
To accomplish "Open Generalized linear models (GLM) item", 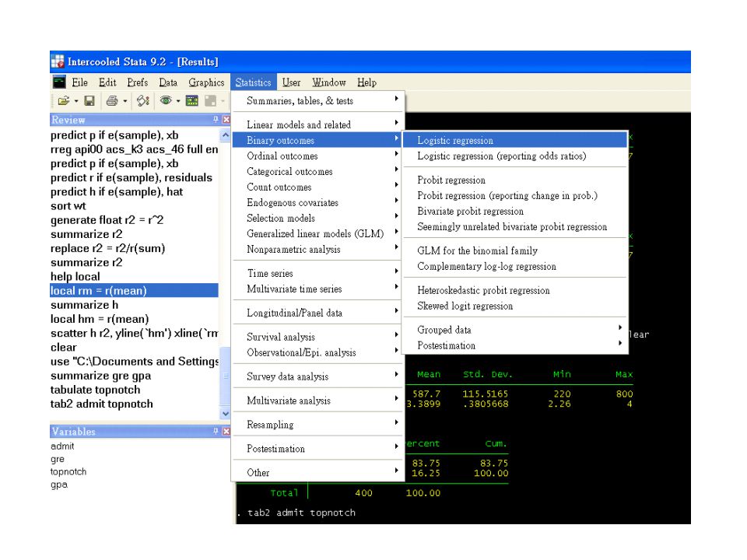I will (318, 234).
